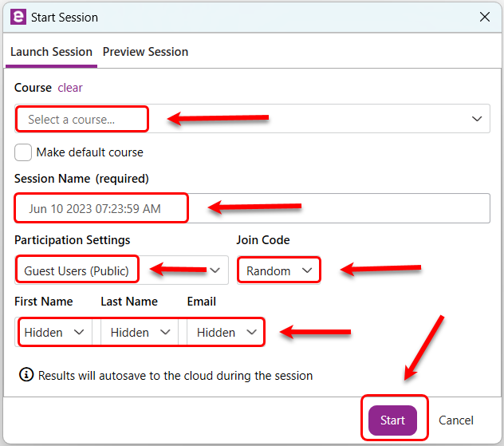Click into the Session Name field
Screen dimensions: 504x446
pos(252,208)
